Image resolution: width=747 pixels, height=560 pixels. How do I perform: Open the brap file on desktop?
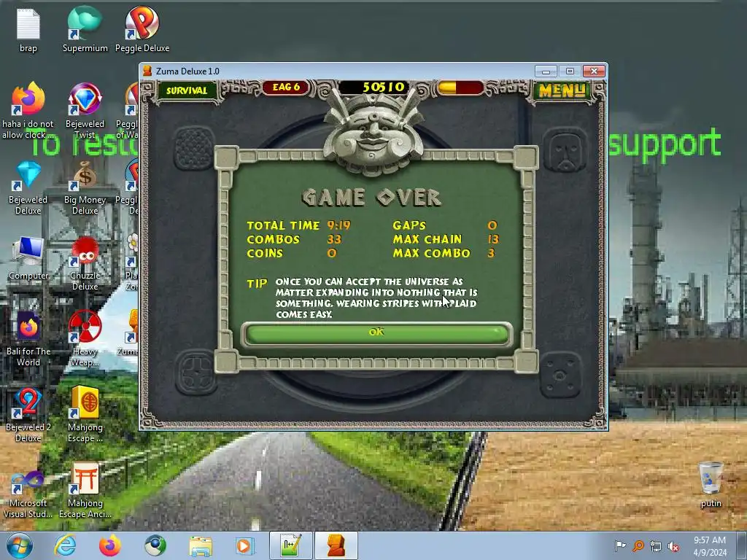tap(28, 31)
